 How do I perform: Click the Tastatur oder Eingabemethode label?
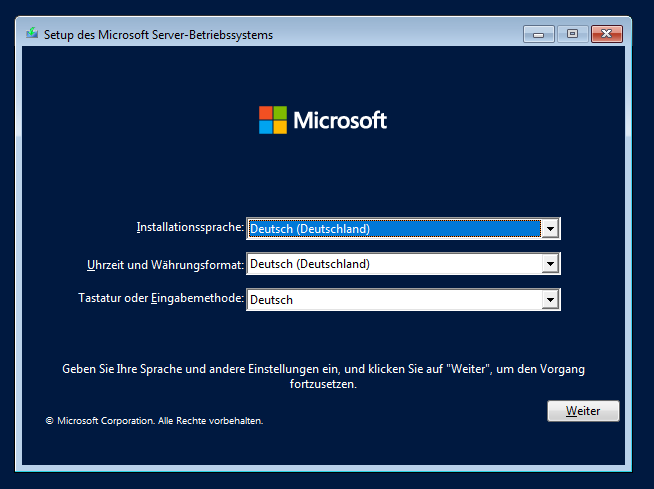(161, 298)
